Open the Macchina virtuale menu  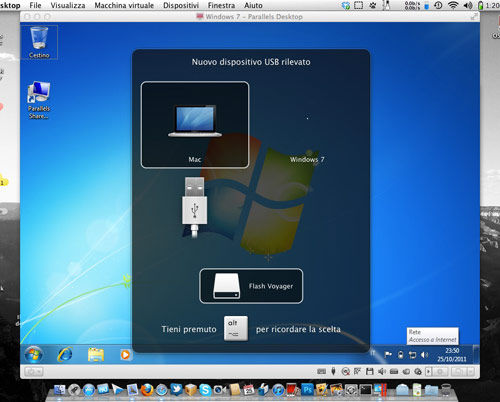(124, 5)
